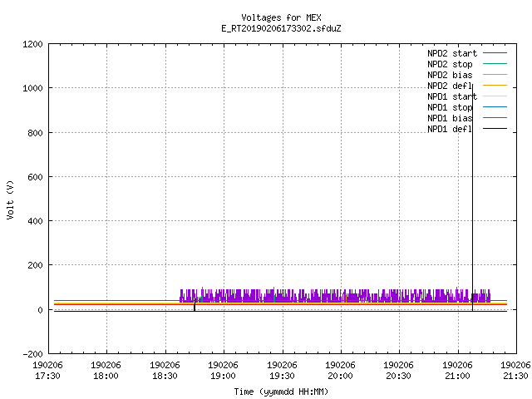Image resolution: width=532 pixels, height=399 pixels.
Task: Click the 'NPD2 start' legend label
Action: tap(452, 53)
